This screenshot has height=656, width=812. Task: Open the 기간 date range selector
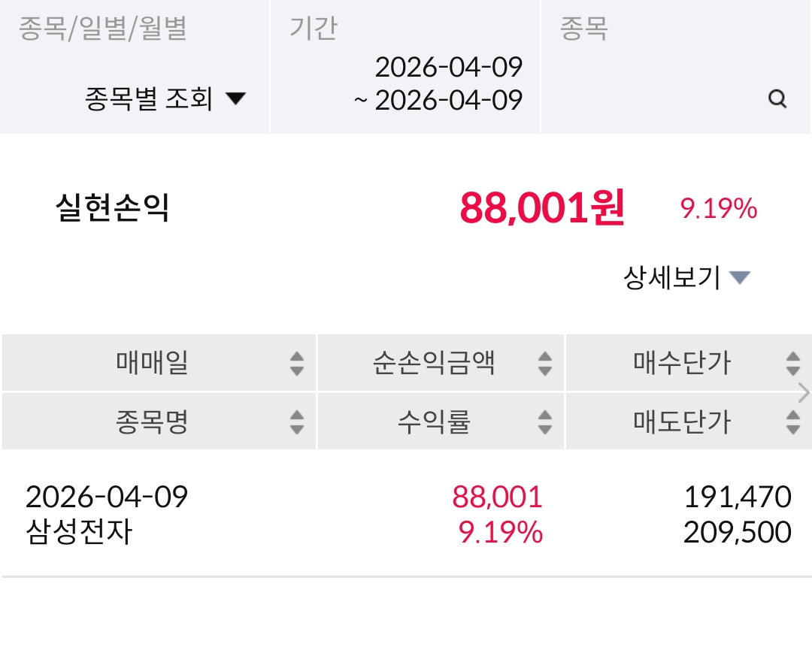[439, 83]
